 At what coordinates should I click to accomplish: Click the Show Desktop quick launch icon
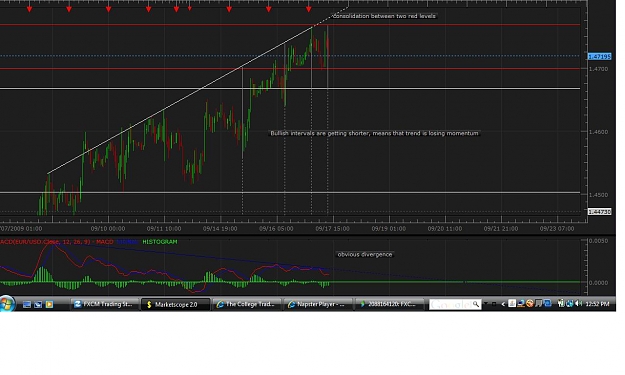pyautogui.click(x=27, y=304)
